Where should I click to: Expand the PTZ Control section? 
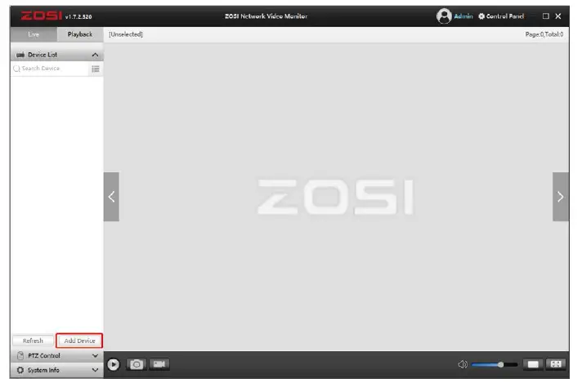95,355
